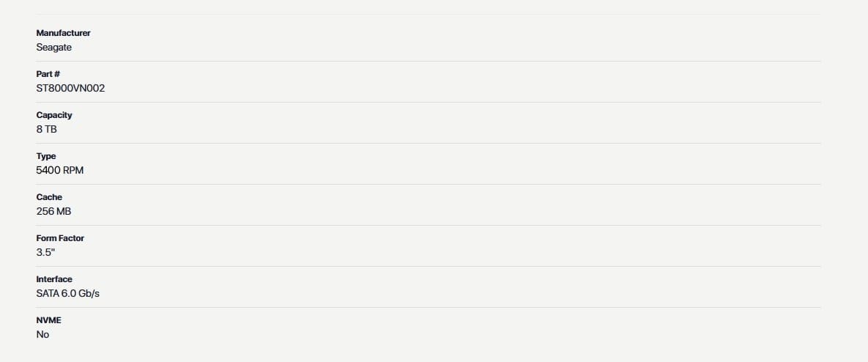
Task: Click the Capacity label
Action: (x=54, y=115)
